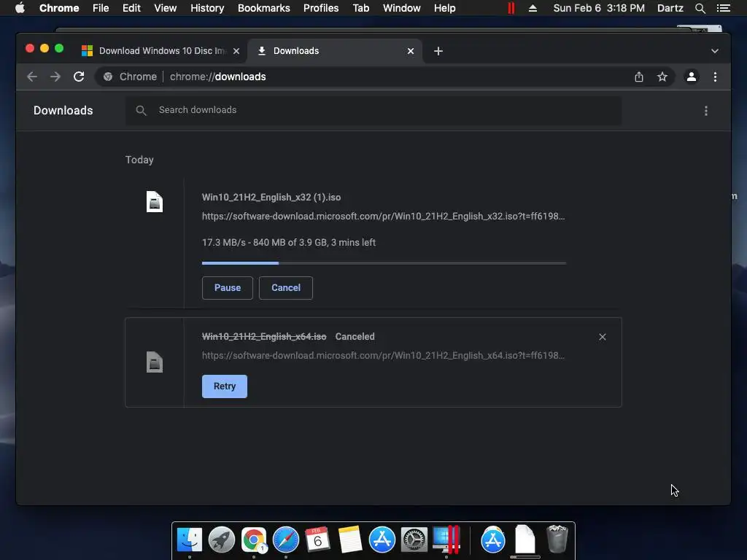Image resolution: width=747 pixels, height=560 pixels.
Task: Open Calendar from the dock
Action: (x=318, y=540)
